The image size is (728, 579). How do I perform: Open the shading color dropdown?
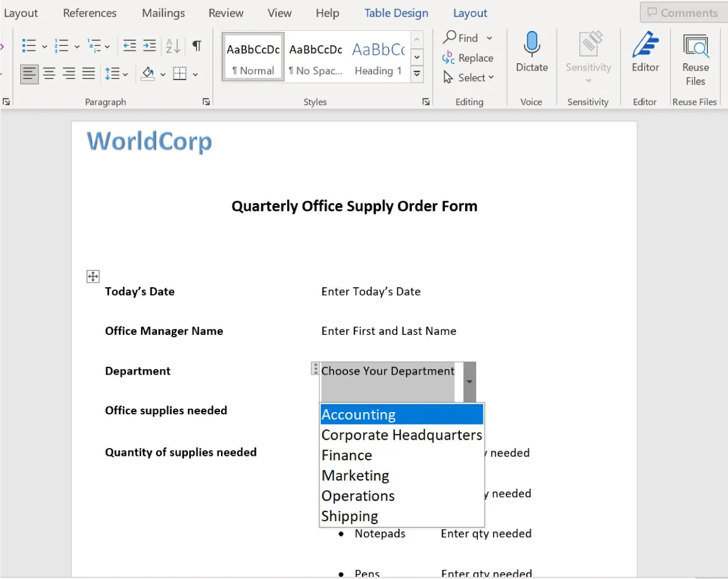(163, 73)
